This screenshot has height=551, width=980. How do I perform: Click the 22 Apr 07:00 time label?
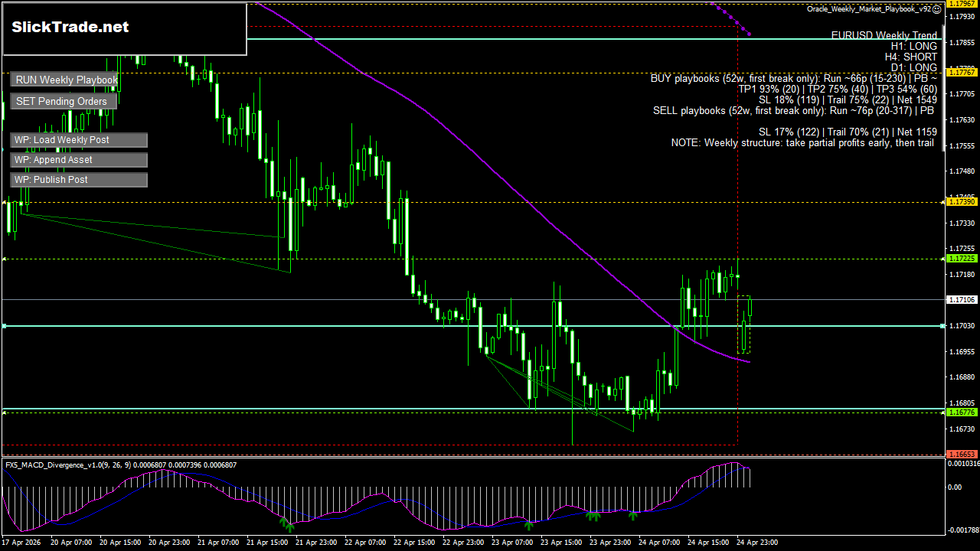point(367,542)
